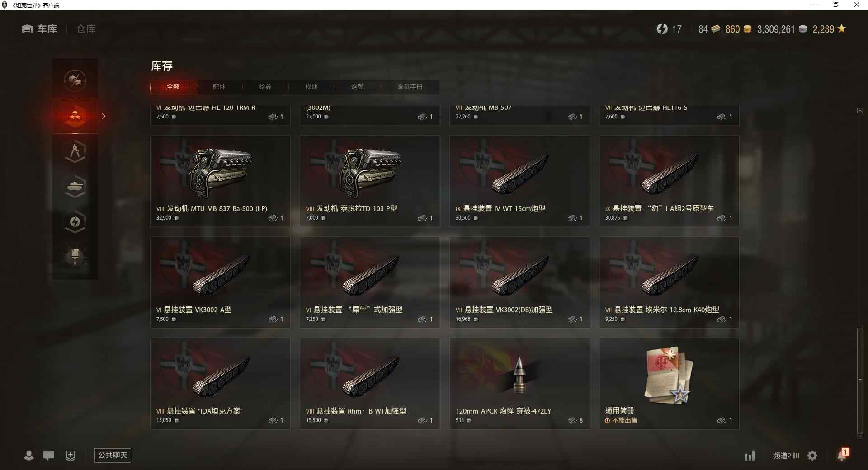This screenshot has height=470, width=868.
Task: Select the 通用简册 item card
Action: tap(669, 384)
